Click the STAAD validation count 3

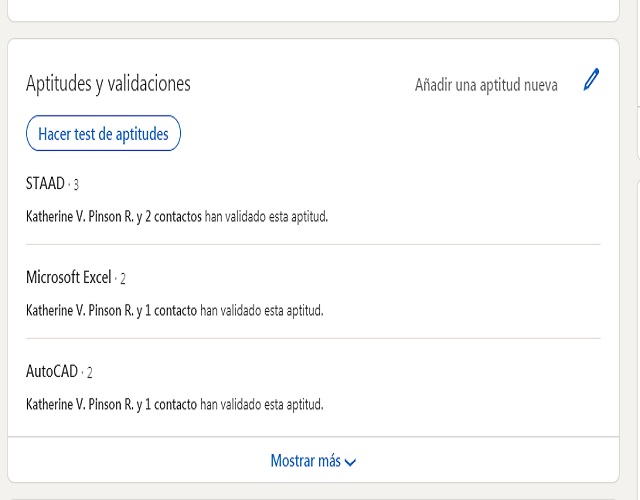point(76,185)
